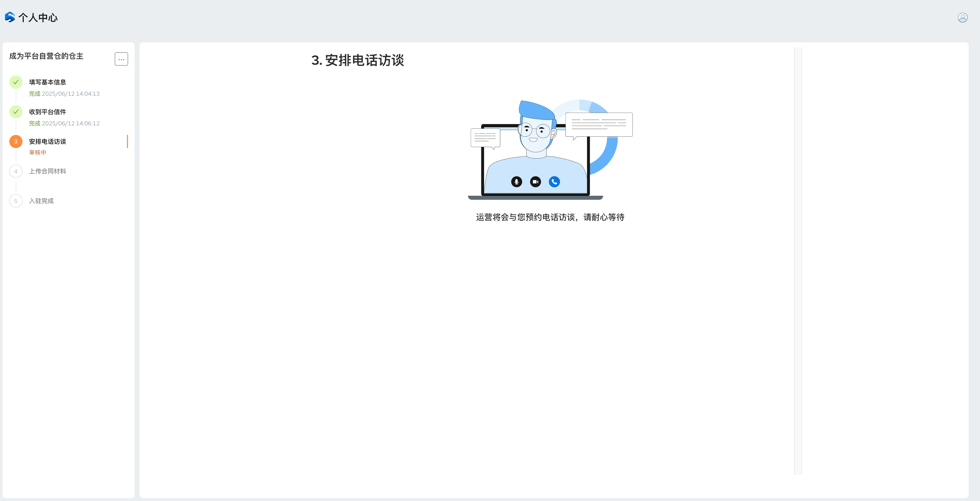980x501 pixels.
Task: Select the 填写基本信息 step
Action: pyautogui.click(x=47, y=82)
